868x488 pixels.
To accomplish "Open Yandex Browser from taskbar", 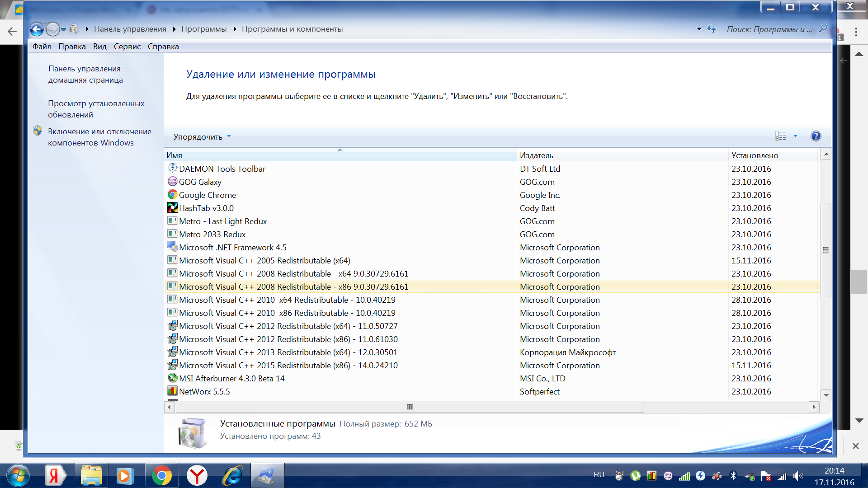I will pos(197,475).
